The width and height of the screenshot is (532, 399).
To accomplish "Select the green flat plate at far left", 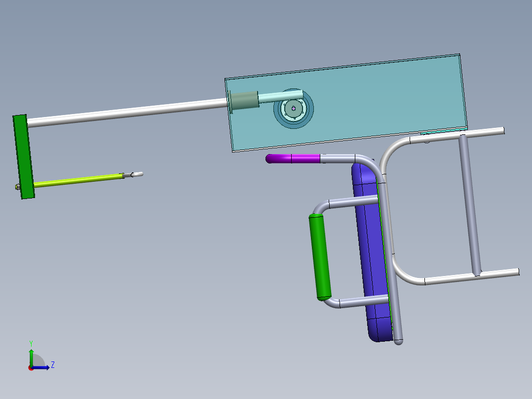I will pyautogui.click(x=24, y=157).
